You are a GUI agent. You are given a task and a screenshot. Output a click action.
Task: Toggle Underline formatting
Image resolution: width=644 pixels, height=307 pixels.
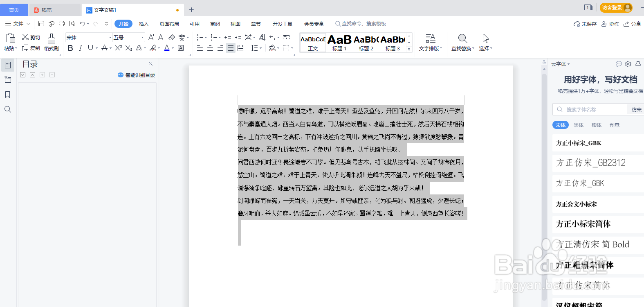(90, 48)
